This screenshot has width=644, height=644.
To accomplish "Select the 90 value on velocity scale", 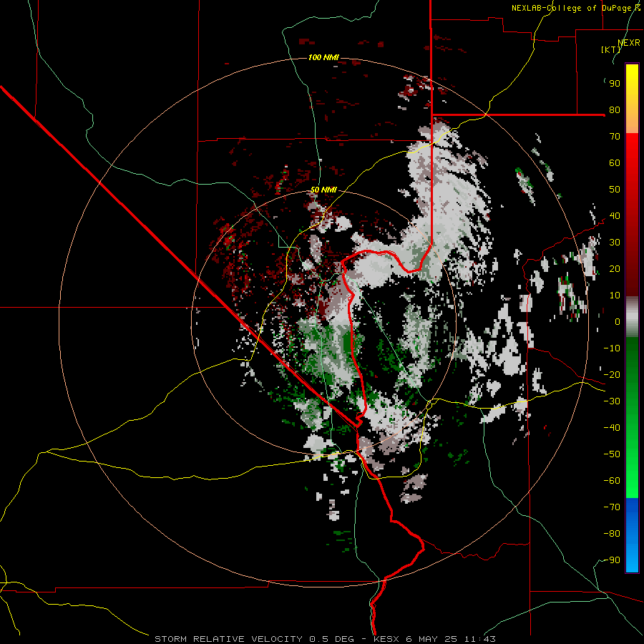I will (615, 84).
